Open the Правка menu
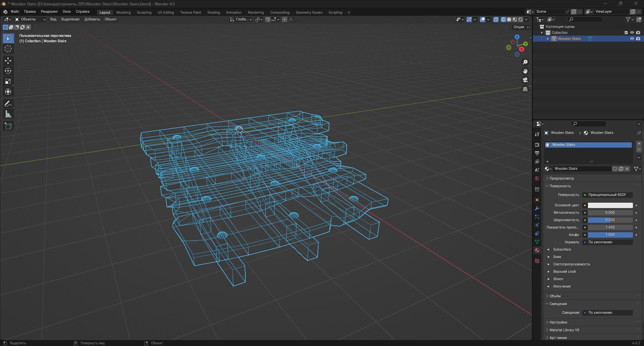The height and width of the screenshot is (346, 644). 30,12
